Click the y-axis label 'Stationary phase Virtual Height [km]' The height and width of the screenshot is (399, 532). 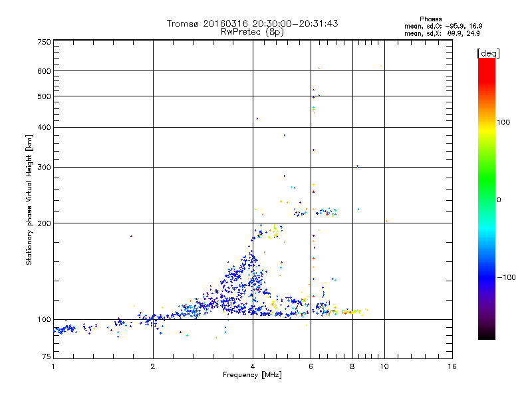(x=29, y=200)
